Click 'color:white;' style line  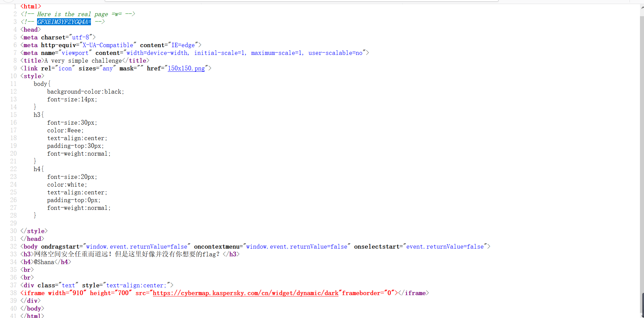click(x=67, y=185)
